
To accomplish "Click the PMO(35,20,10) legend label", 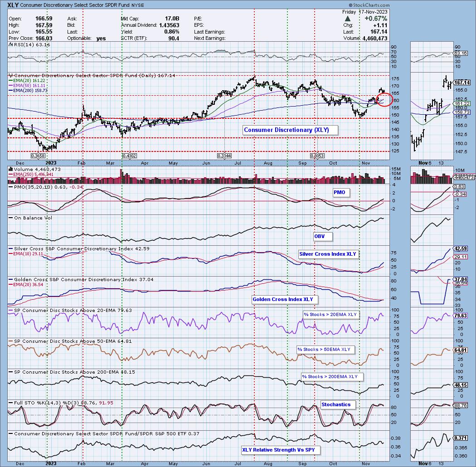I will (x=46, y=187).
